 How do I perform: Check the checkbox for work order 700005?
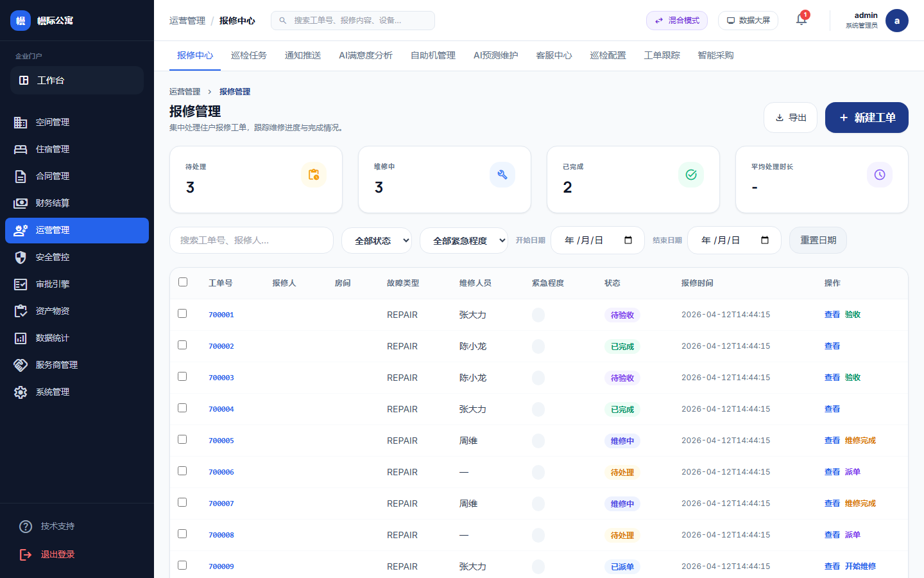(182, 440)
